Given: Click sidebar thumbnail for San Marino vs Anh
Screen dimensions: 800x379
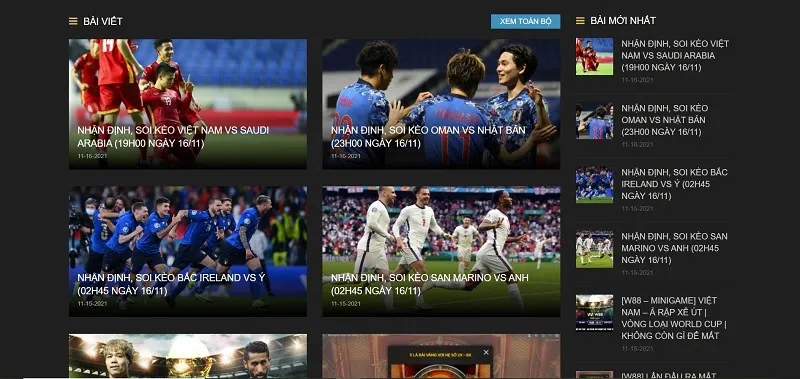Looking at the screenshot, I should click(594, 249).
